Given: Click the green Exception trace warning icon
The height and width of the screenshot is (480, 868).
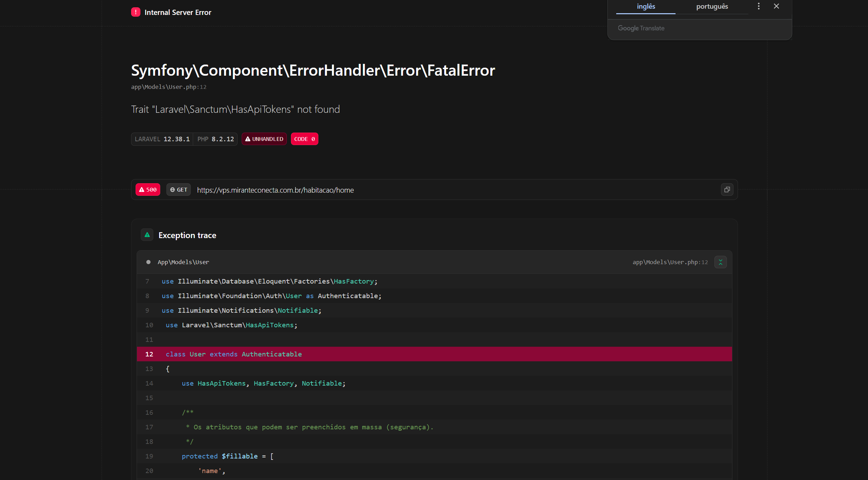Looking at the screenshot, I should click(147, 235).
